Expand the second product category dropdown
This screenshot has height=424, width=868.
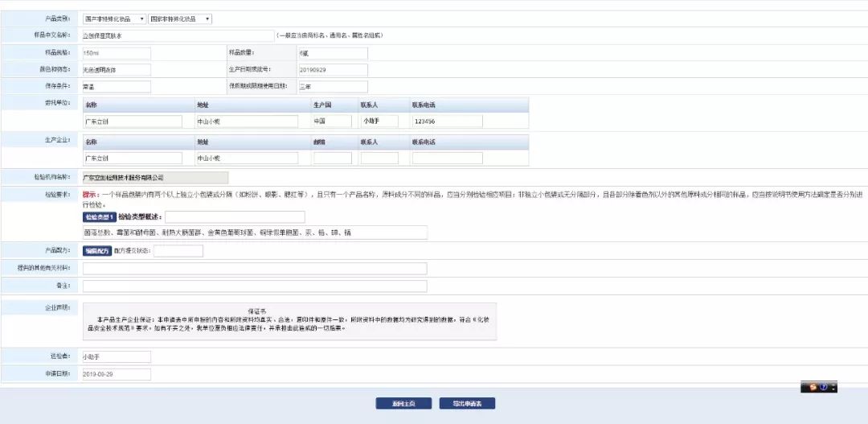click(180, 19)
